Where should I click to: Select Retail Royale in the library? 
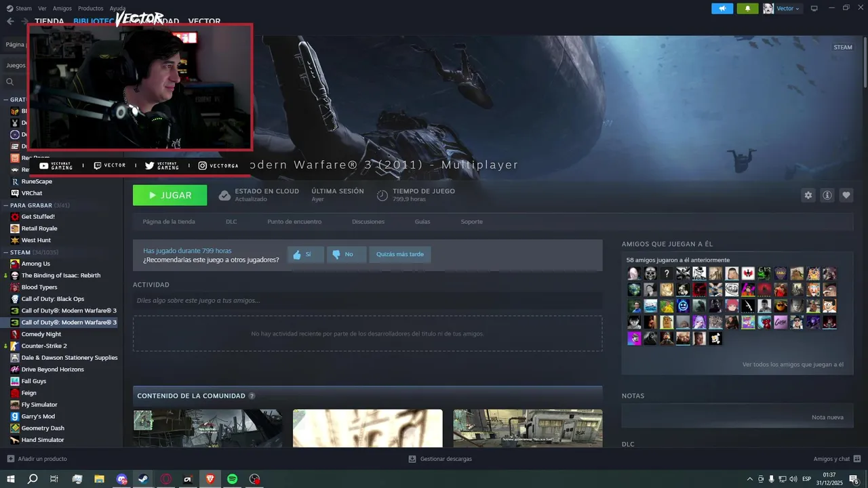tap(39, 228)
